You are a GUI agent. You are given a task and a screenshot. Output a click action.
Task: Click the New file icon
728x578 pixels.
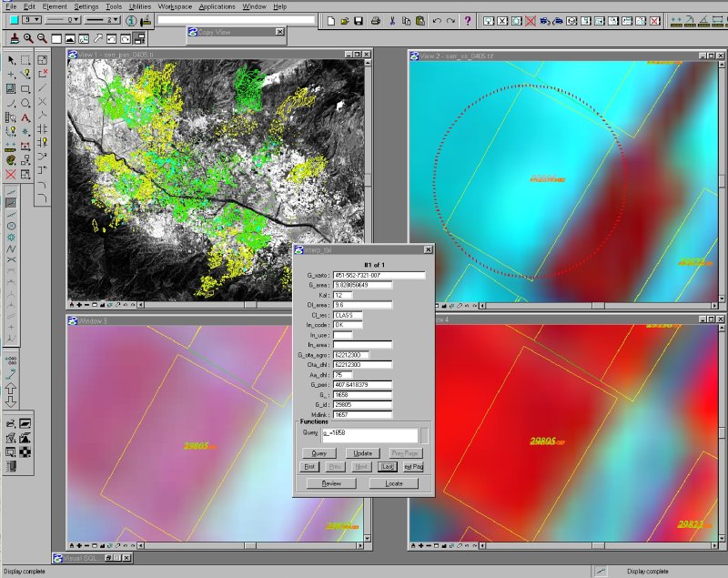coord(331,20)
